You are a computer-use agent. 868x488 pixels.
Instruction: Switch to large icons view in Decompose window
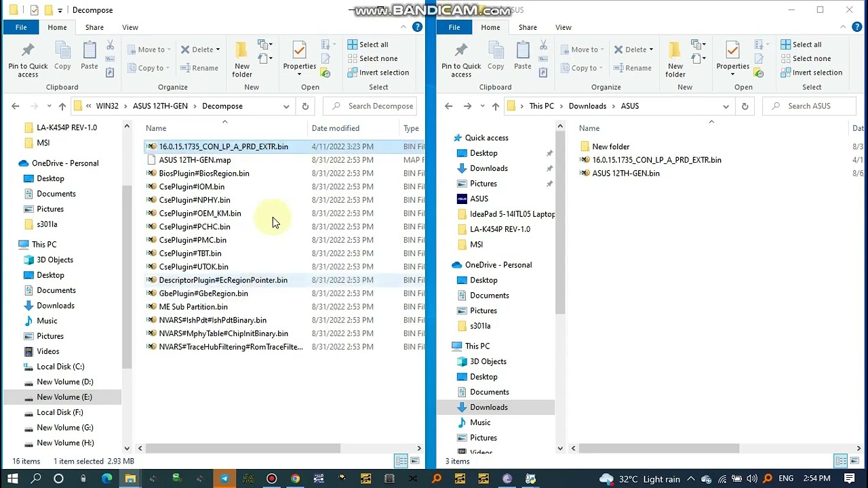[414, 461]
